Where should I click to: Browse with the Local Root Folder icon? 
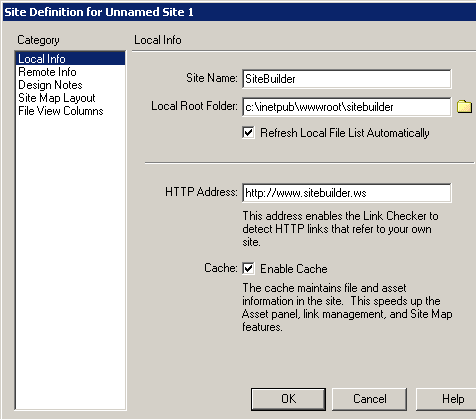464,106
